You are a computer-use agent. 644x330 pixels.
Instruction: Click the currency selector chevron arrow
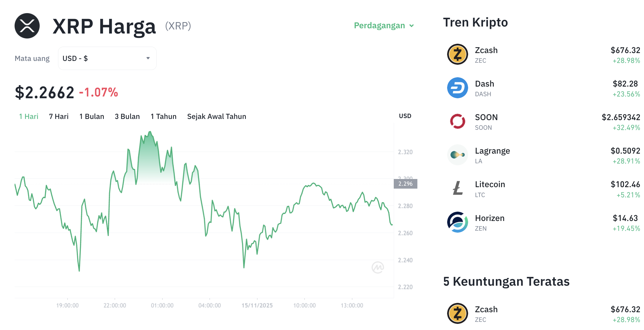click(x=148, y=58)
